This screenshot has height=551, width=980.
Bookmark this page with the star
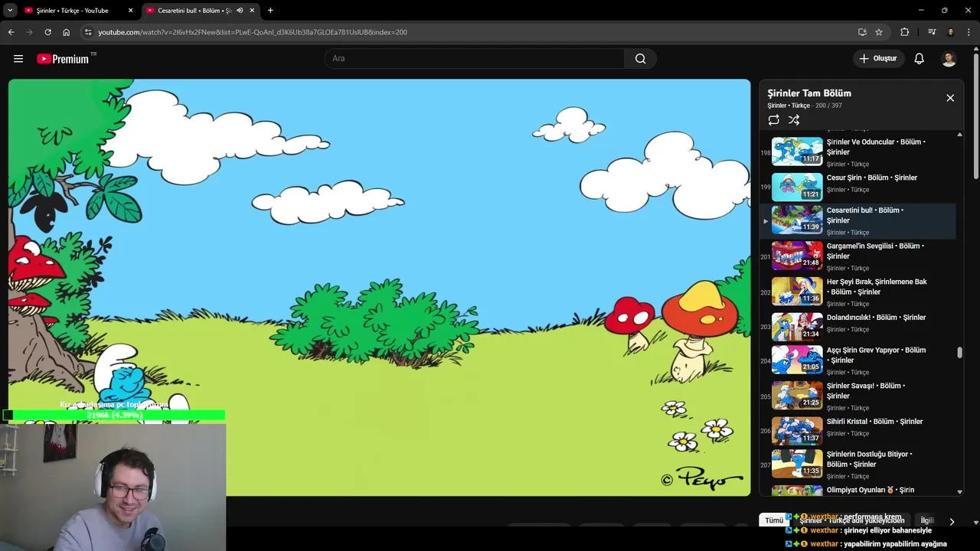pos(879,32)
